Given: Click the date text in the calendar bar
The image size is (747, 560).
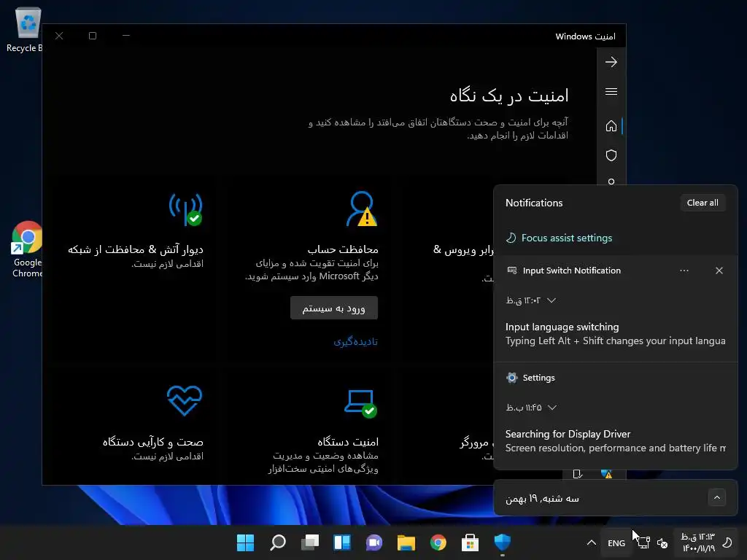Looking at the screenshot, I should [542, 499].
